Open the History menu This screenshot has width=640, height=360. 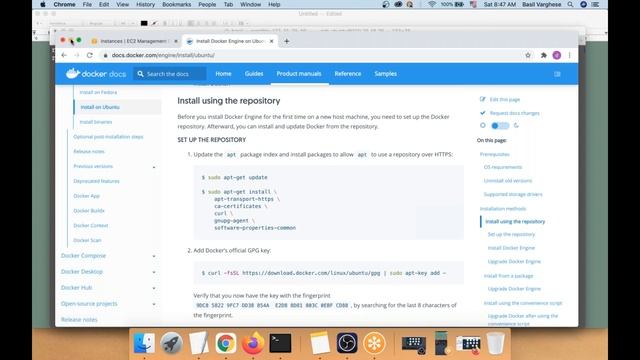click(x=145, y=4)
